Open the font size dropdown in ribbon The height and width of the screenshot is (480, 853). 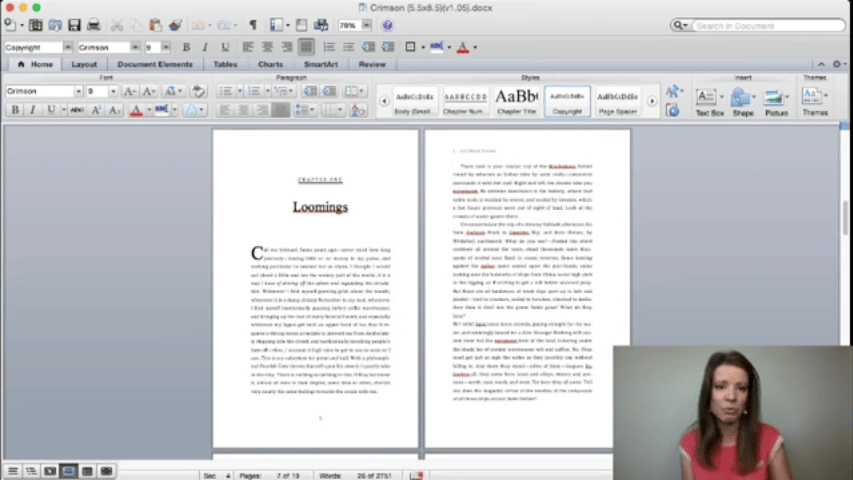pos(114,91)
